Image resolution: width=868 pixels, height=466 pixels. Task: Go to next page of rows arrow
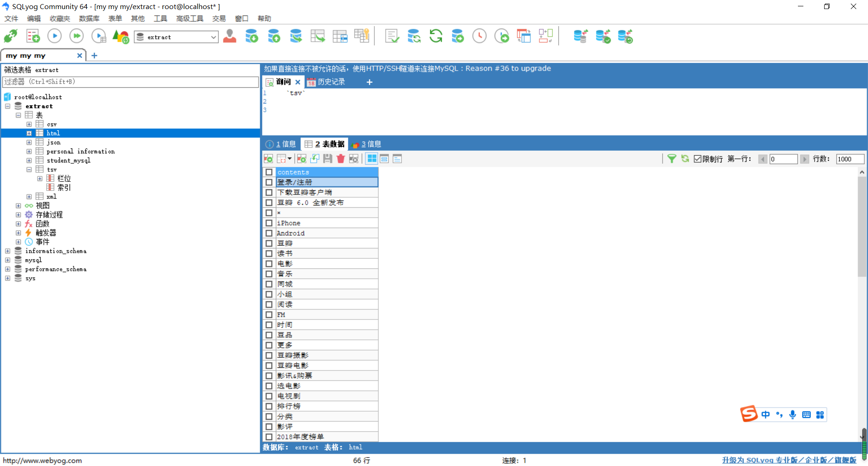(804, 159)
